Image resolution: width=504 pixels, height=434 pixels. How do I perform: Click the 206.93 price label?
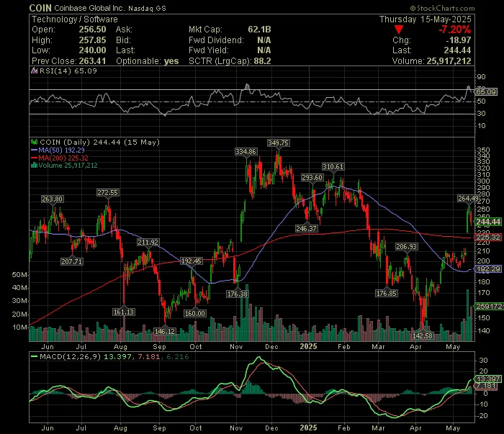click(x=406, y=247)
